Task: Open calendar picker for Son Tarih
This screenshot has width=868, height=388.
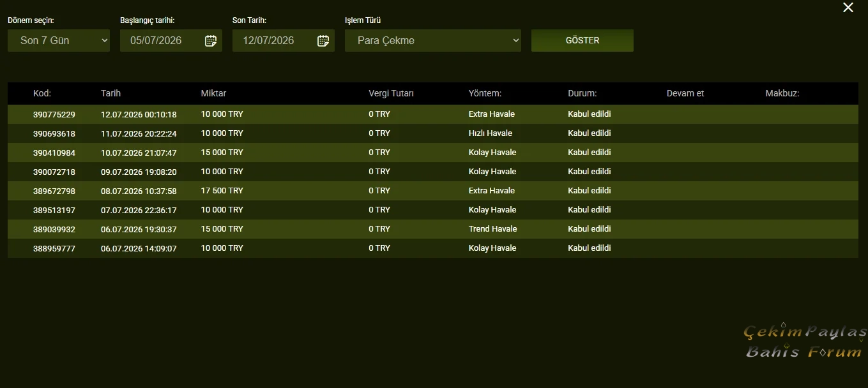Action: [x=323, y=41]
